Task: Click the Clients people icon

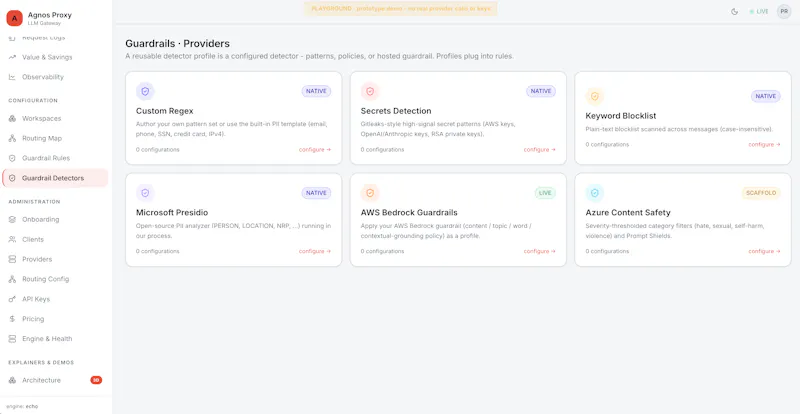Action: [x=12, y=239]
